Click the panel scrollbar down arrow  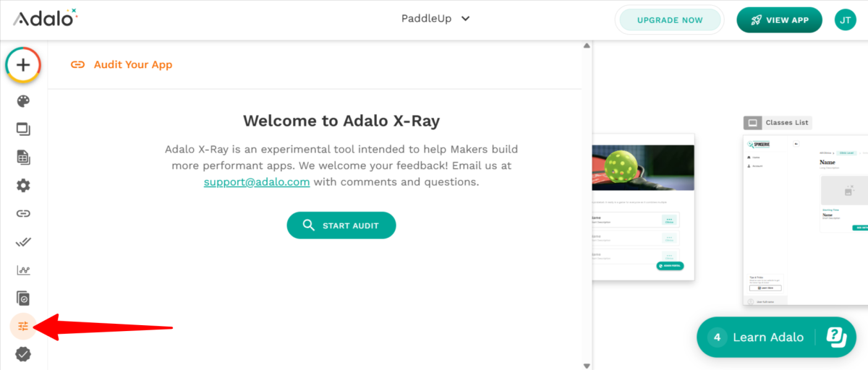[587, 366]
